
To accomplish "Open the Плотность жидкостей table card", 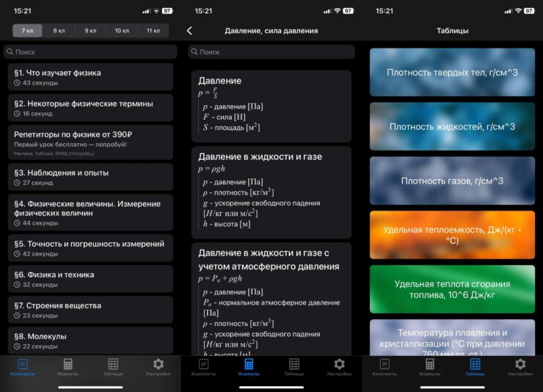I will click(x=452, y=127).
